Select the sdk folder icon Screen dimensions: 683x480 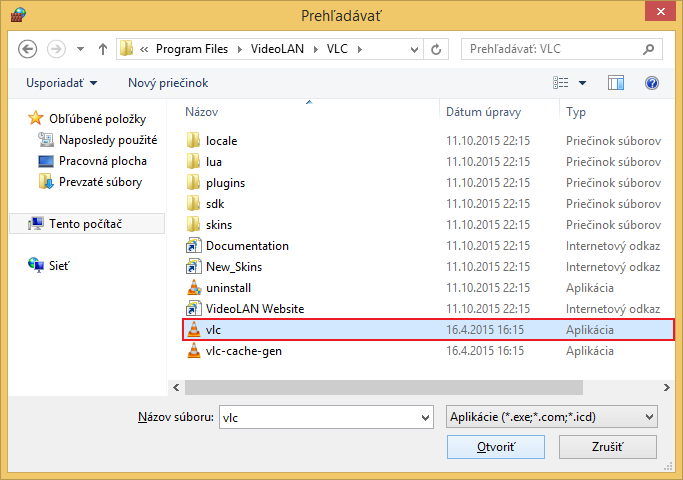[x=193, y=203]
